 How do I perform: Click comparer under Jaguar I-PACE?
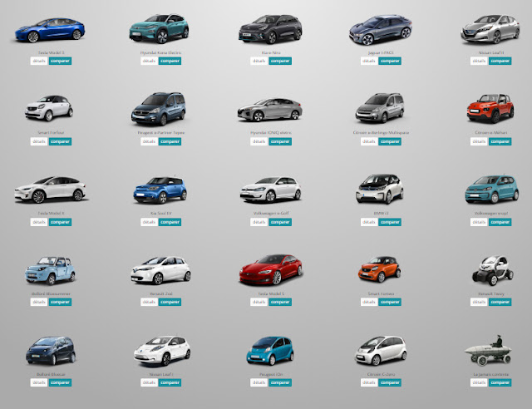[390, 61]
